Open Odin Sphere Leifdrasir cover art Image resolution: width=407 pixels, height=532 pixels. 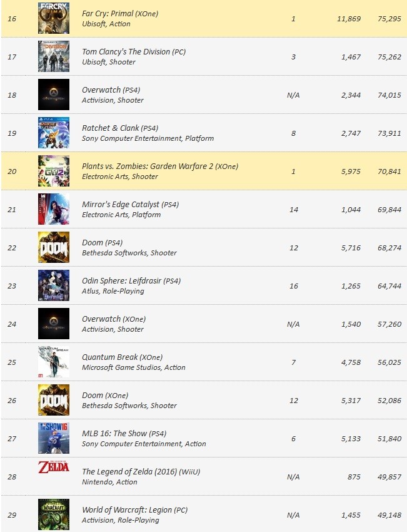[x=54, y=285]
